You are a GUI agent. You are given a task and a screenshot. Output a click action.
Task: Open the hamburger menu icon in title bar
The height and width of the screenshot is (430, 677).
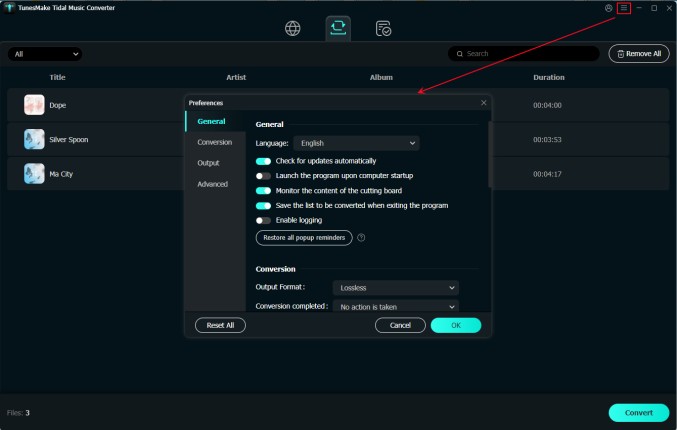coord(624,8)
